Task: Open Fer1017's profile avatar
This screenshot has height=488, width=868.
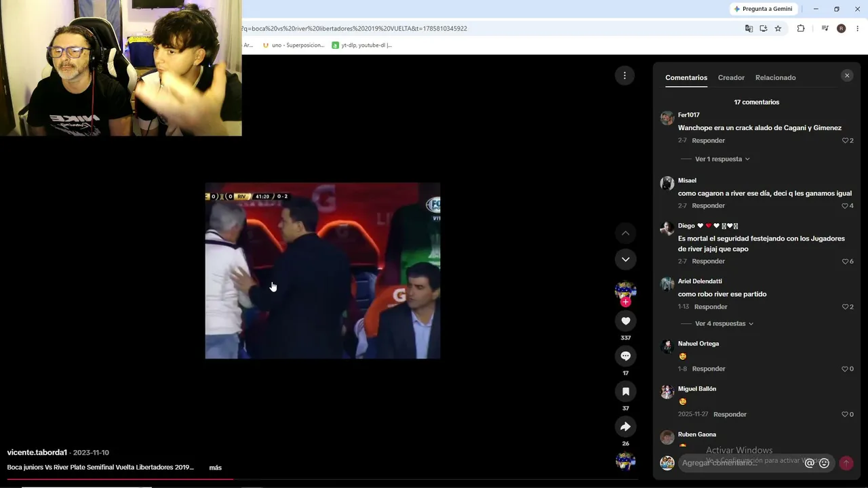Action: 667,118
